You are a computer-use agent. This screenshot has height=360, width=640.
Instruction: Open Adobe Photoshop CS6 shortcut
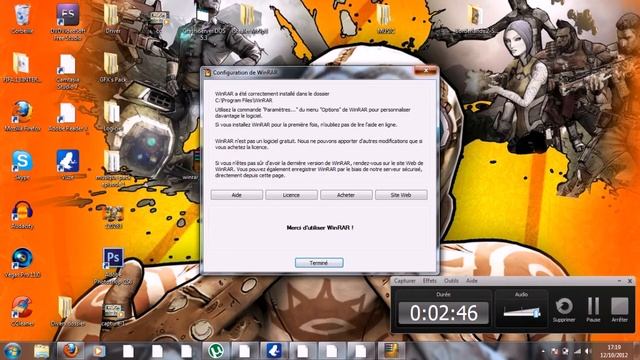click(x=113, y=266)
